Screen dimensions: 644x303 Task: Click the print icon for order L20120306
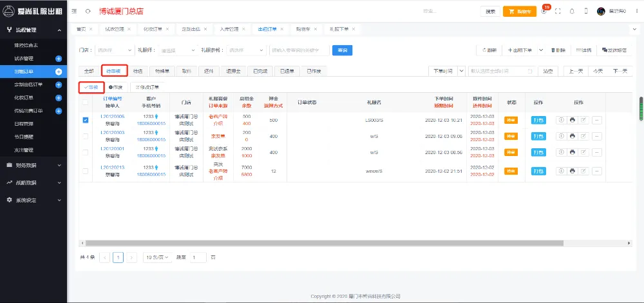tap(572, 120)
